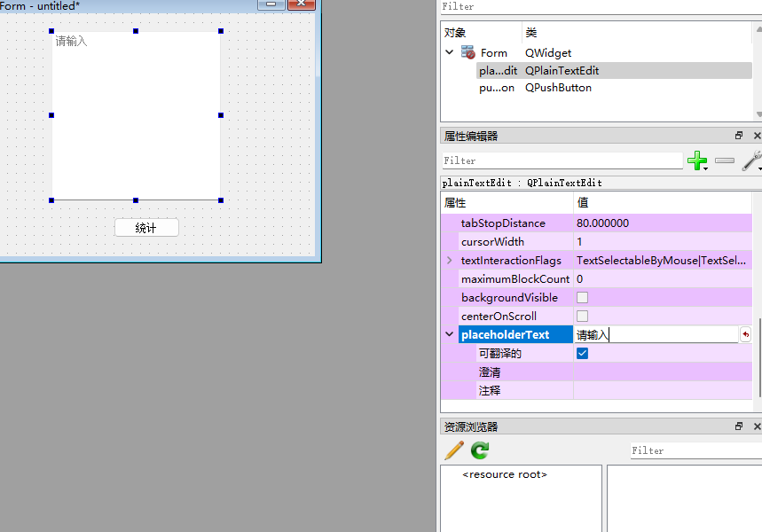This screenshot has width=762, height=532.
Task: Click the cursorWidth value 1
Action: click(x=579, y=241)
